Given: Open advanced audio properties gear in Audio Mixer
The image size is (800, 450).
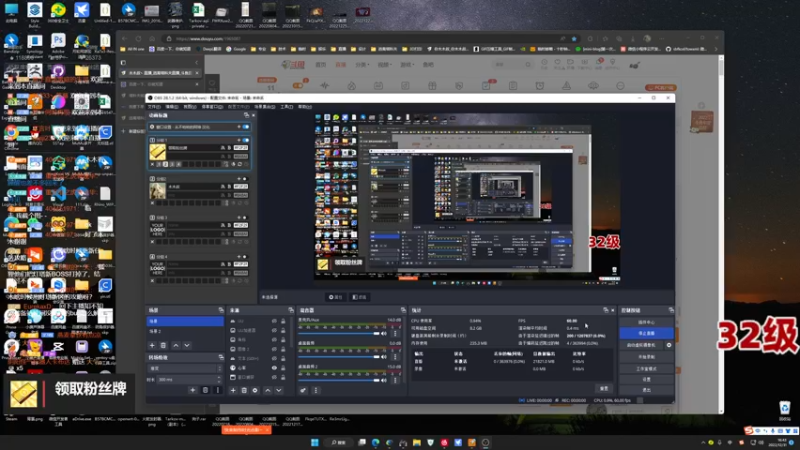Looking at the screenshot, I should 303,390.
